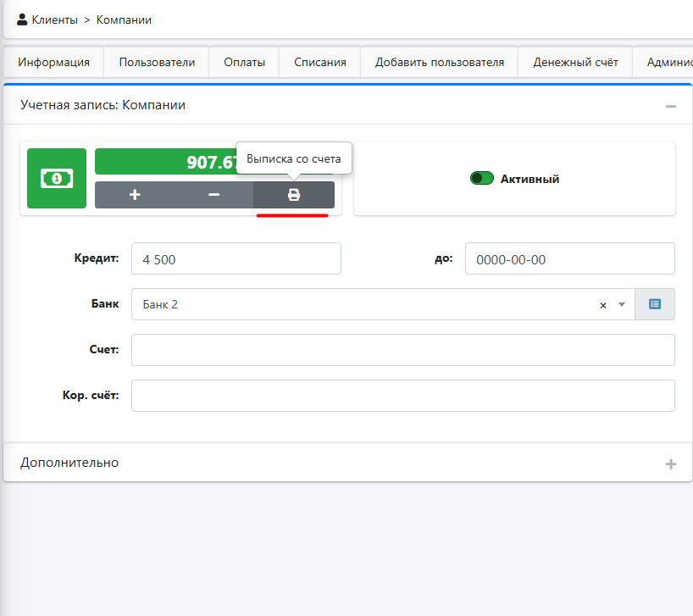693x616 pixels.
Task: Open bank details list icon button
Action: 655,304
